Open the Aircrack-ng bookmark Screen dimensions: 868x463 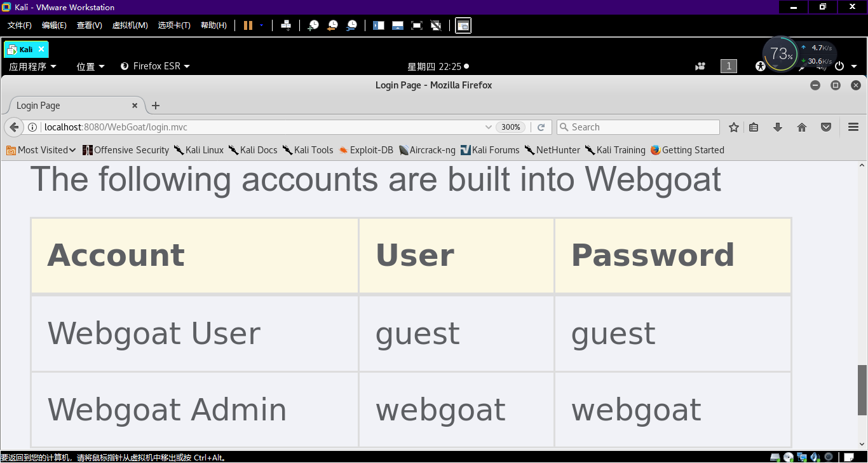pyautogui.click(x=427, y=150)
